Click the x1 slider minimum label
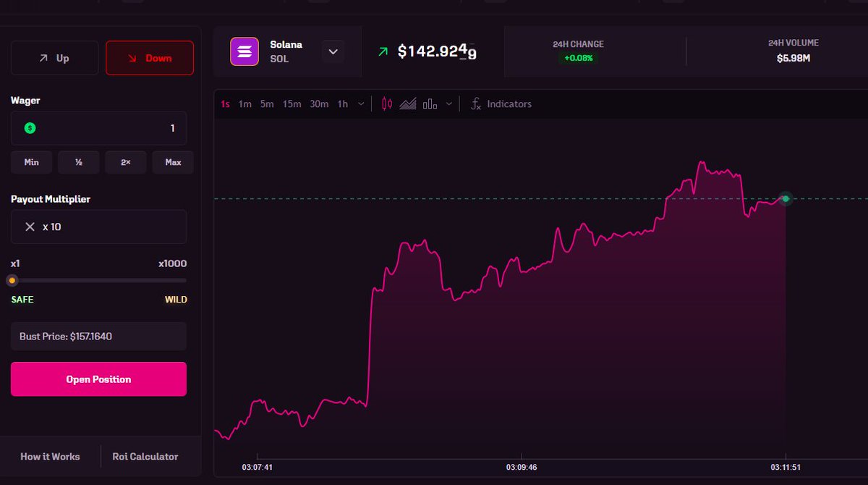 15,263
